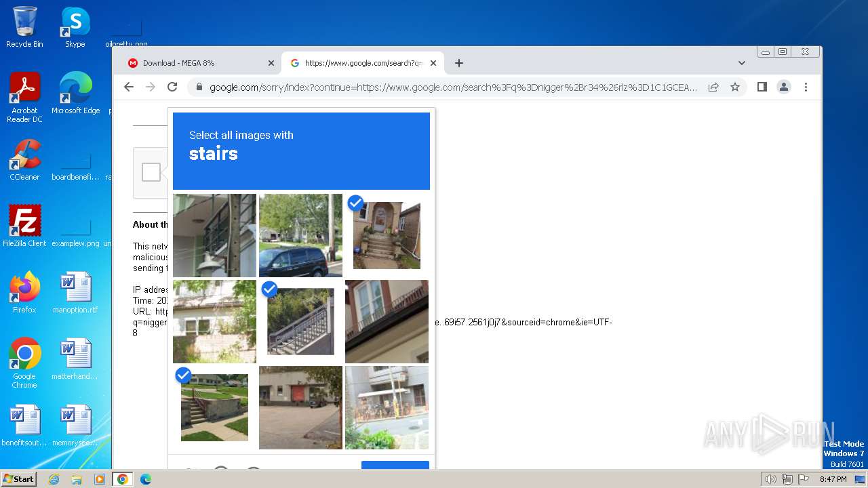Screen dimensions: 868x488
Task: Select the window with balcony railing tile
Action: pos(387,321)
